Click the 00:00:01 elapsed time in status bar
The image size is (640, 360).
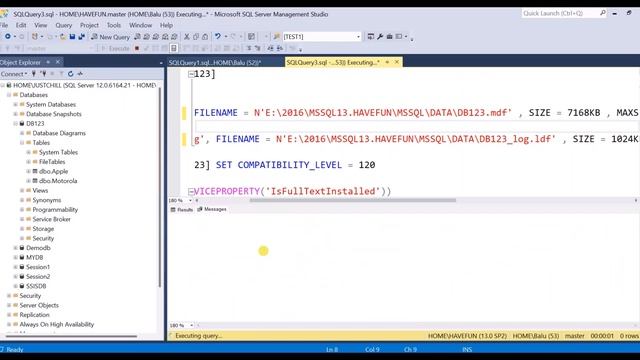tap(602, 336)
